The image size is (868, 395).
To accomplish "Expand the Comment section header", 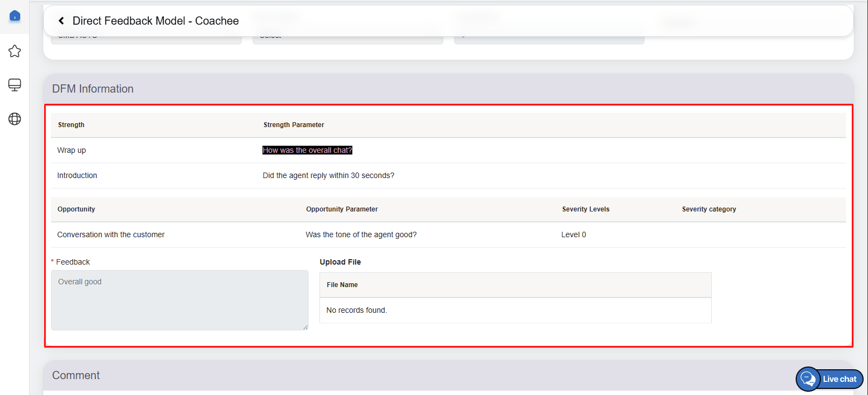I will pyautogui.click(x=76, y=375).
